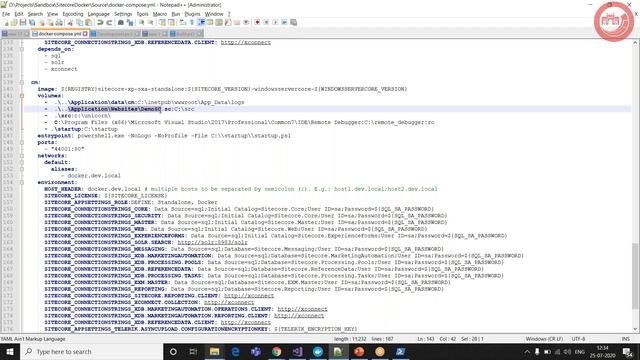Open the Document Map panel icon
Image resolution: width=640 pixels, height=360 pixels.
point(219,22)
